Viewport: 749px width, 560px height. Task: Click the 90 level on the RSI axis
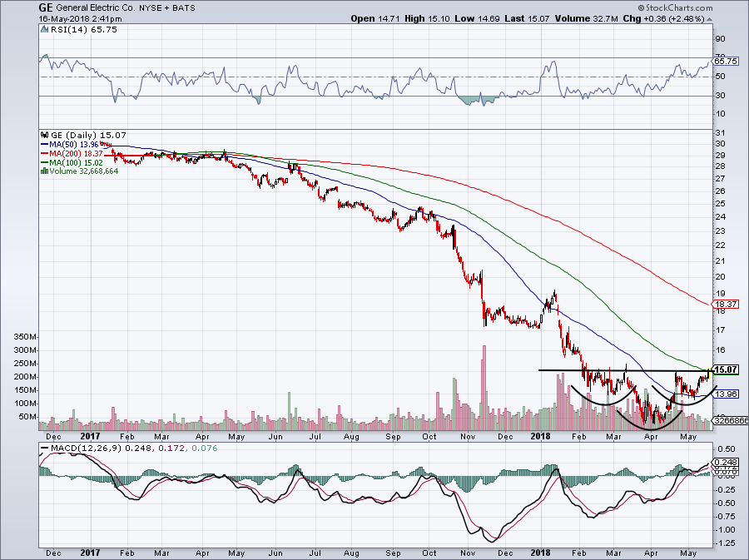tap(719, 39)
